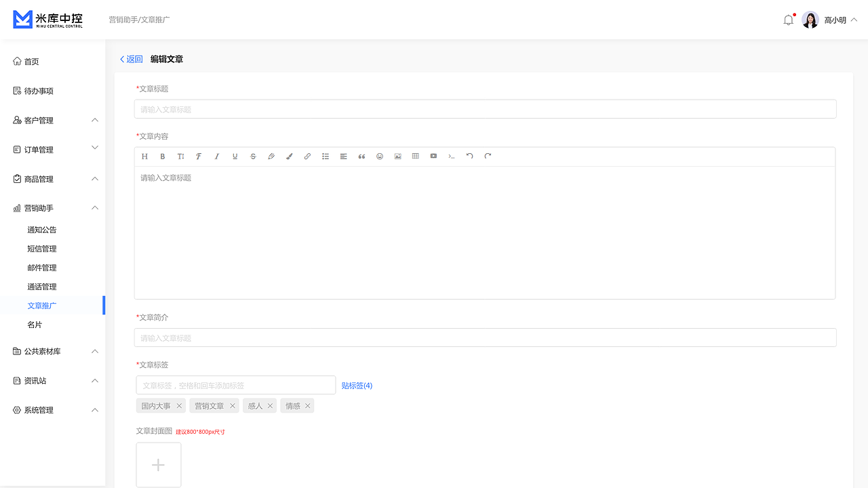Expand the 系统管理 menu
The height and width of the screenshot is (488, 868).
point(95,410)
